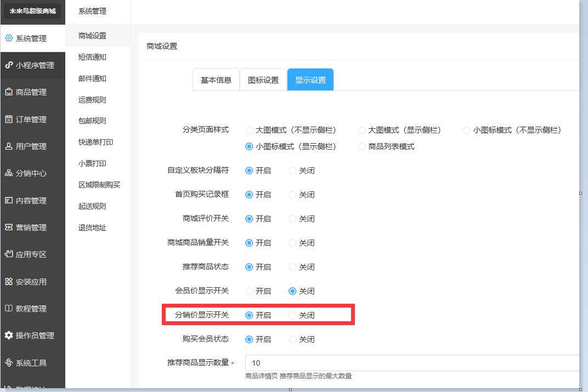Select 关闭 for 分销价显示开关

[293, 315]
